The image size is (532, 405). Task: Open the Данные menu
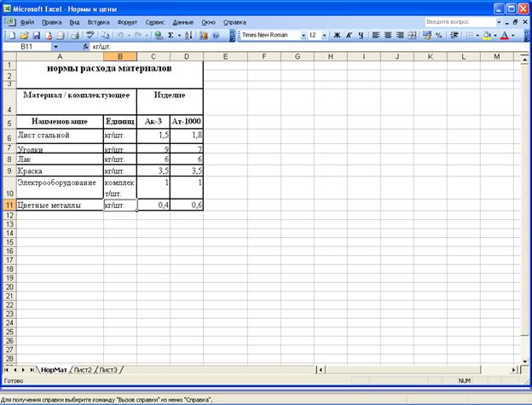click(x=182, y=22)
